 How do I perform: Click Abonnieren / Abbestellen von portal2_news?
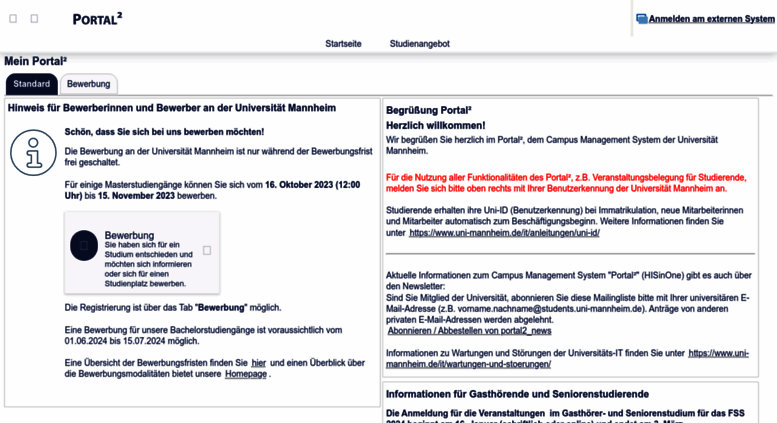pyautogui.click(x=469, y=330)
